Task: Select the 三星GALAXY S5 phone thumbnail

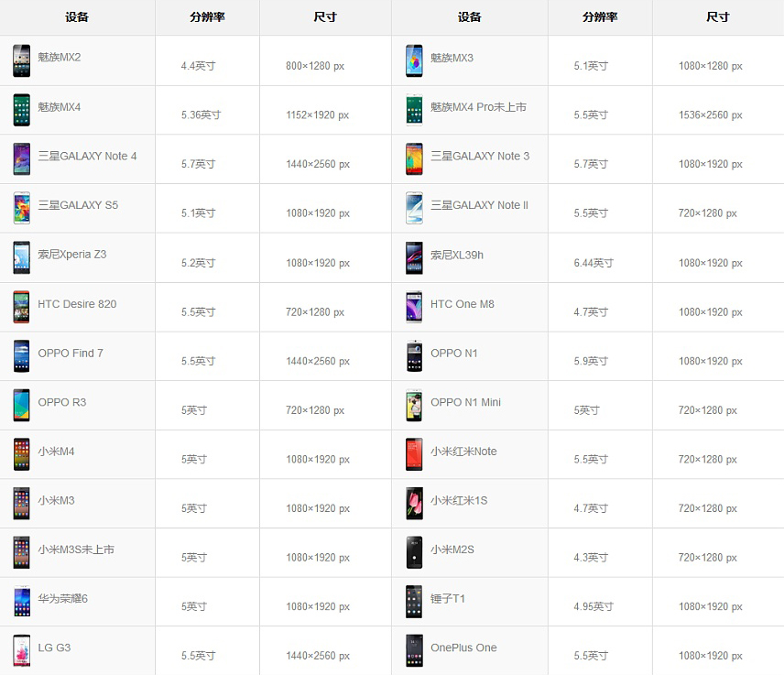Action: [x=21, y=208]
